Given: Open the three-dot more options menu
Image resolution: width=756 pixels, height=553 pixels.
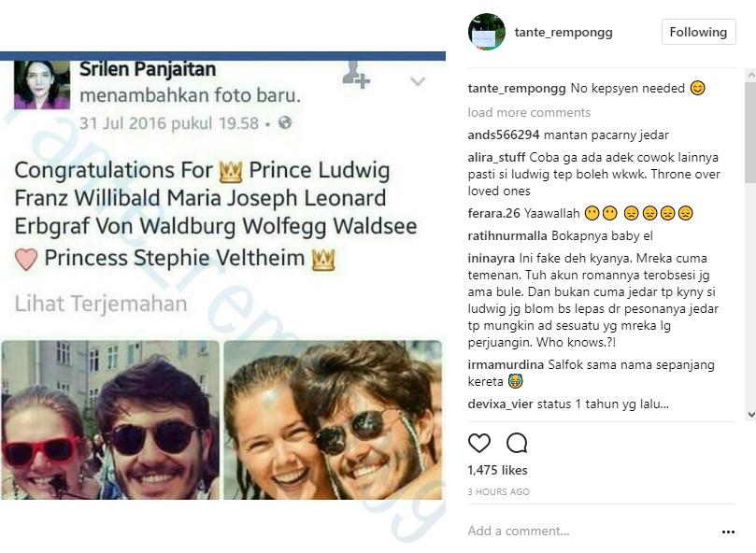Looking at the screenshot, I should [728, 532].
